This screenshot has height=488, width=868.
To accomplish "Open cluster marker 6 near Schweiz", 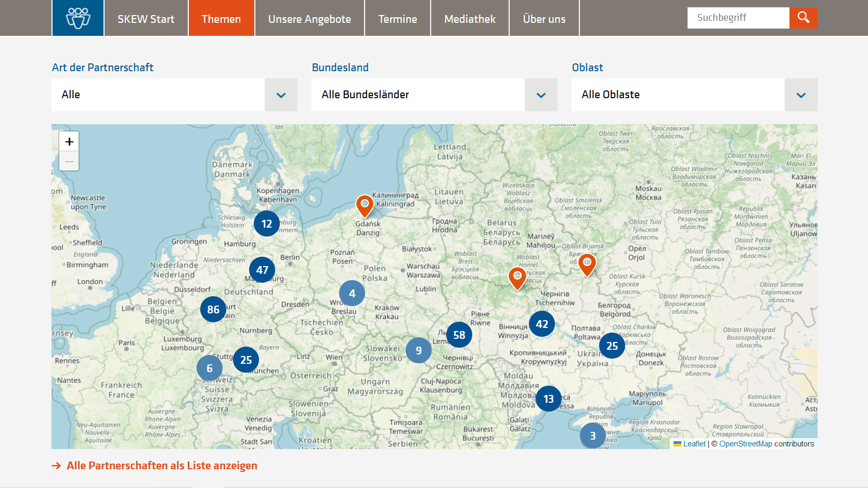I will (x=210, y=368).
